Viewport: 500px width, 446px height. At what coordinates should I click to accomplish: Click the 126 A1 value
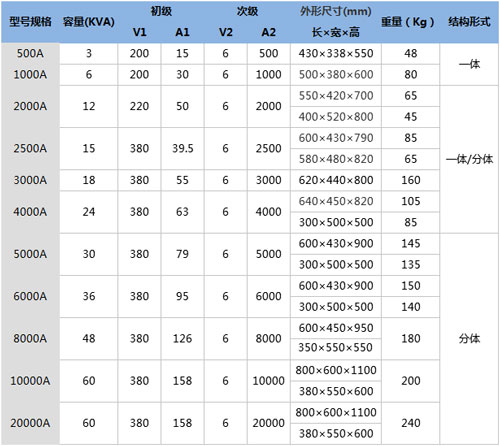click(x=182, y=338)
